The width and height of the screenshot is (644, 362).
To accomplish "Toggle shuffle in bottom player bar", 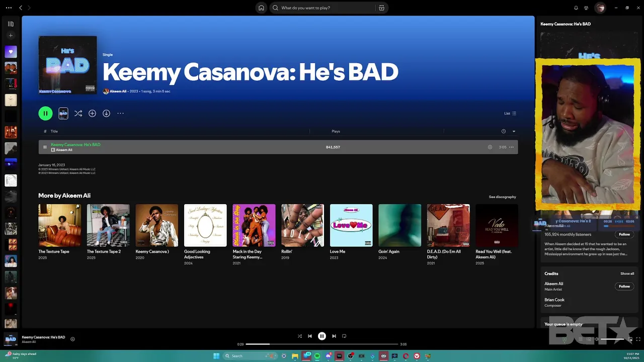I will (x=300, y=336).
